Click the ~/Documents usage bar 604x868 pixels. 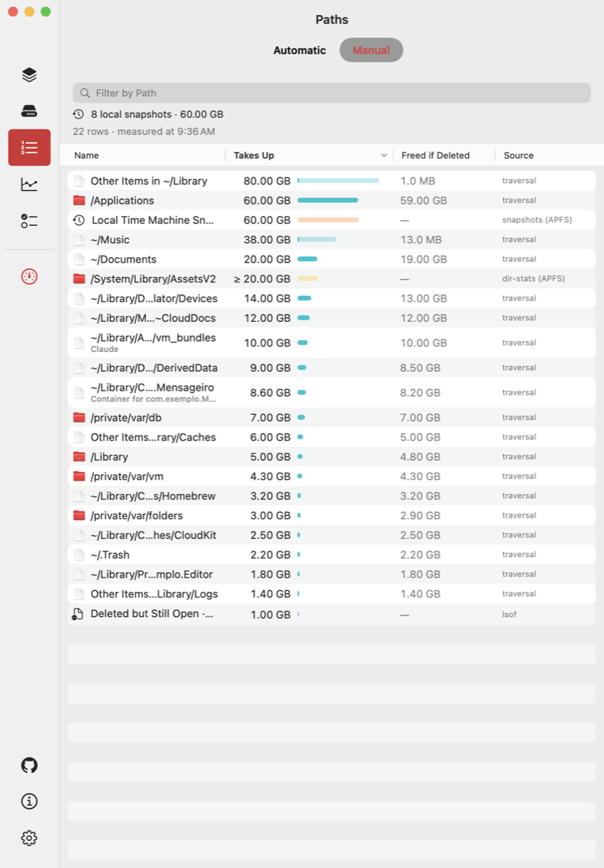tap(308, 259)
